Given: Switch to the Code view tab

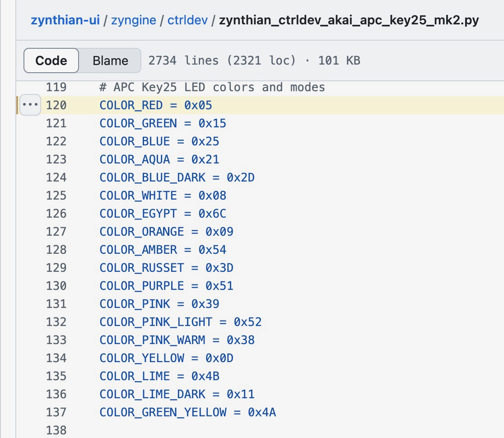Looking at the screenshot, I should point(51,61).
